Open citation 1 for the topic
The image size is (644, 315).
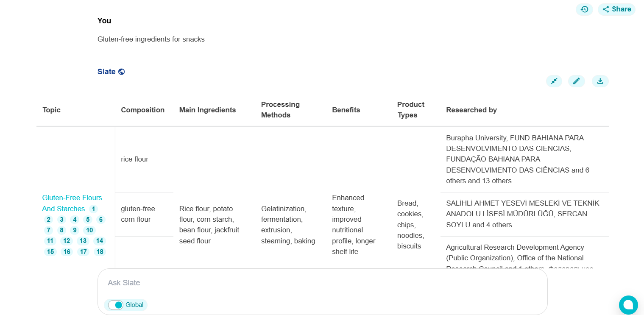[x=93, y=209]
